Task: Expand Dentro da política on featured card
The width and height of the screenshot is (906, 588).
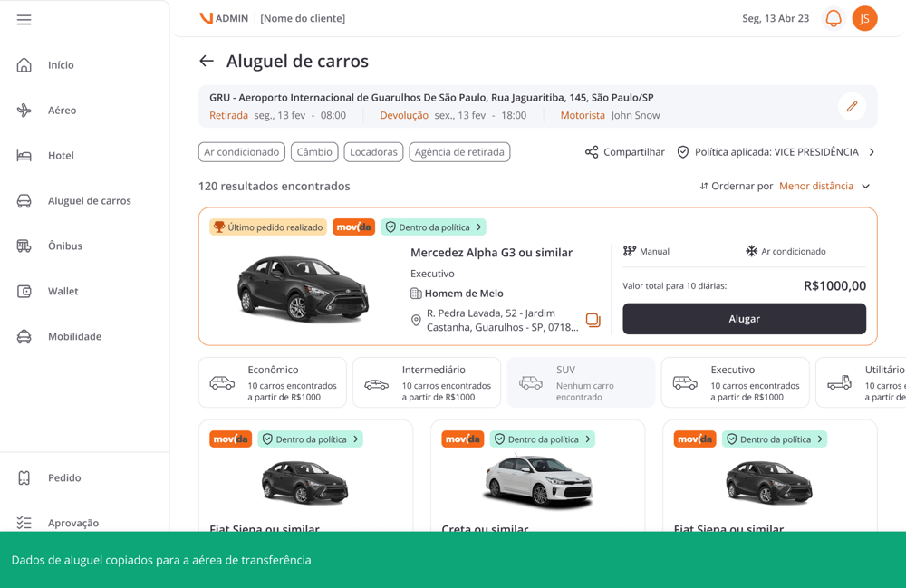Action: point(433,227)
